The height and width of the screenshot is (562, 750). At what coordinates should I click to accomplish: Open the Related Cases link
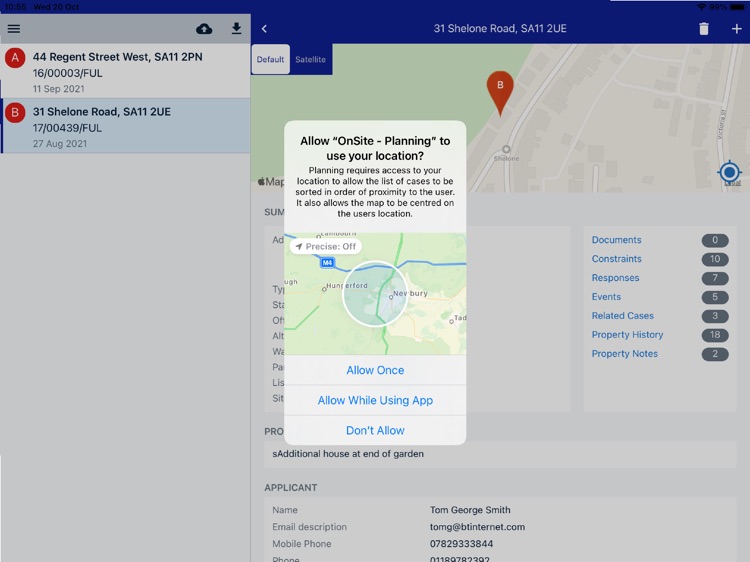[622, 316]
